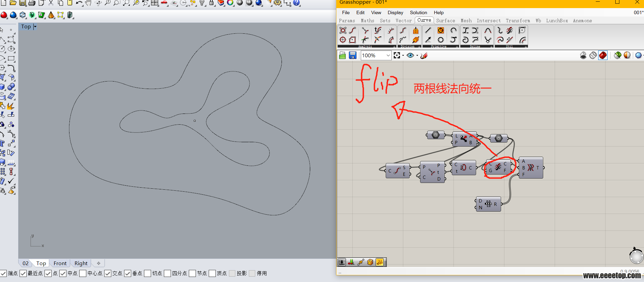Click Print icon in Rhino toolbar

tap(32, 3)
